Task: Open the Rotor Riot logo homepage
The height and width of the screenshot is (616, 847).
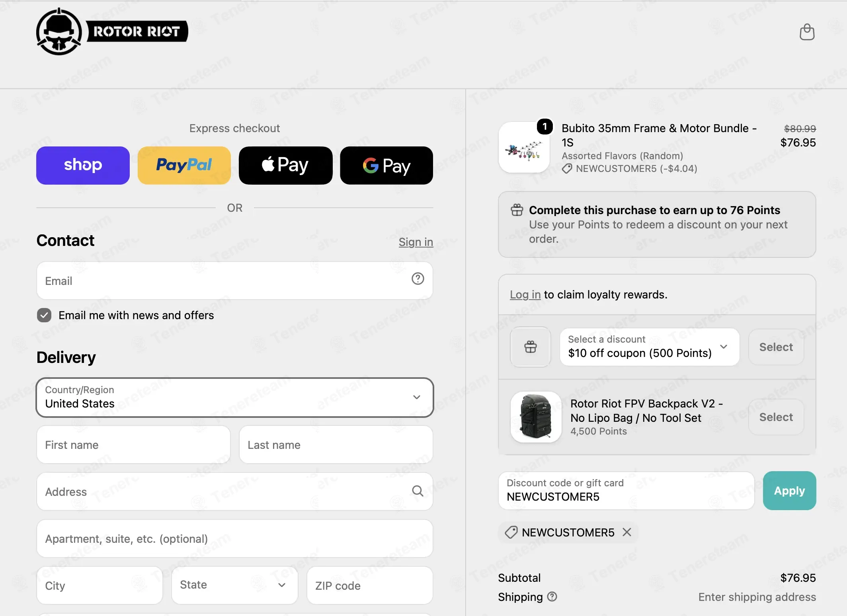Action: click(112, 31)
